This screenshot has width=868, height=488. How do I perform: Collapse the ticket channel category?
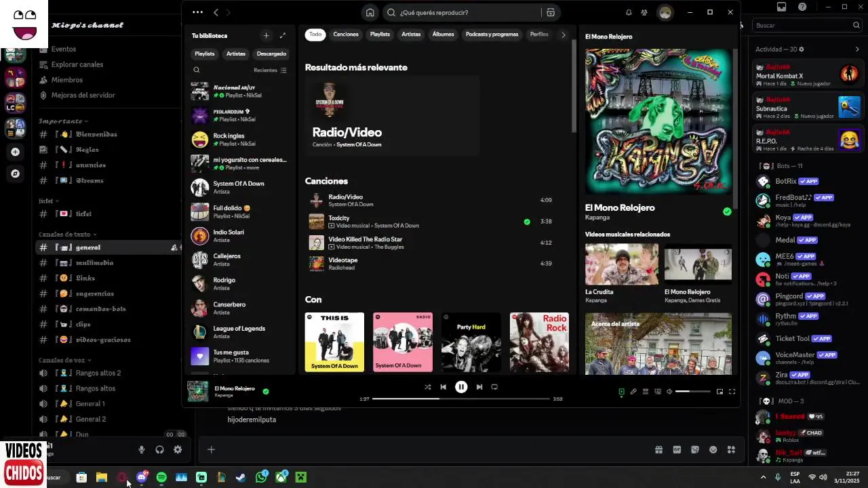[x=49, y=201]
